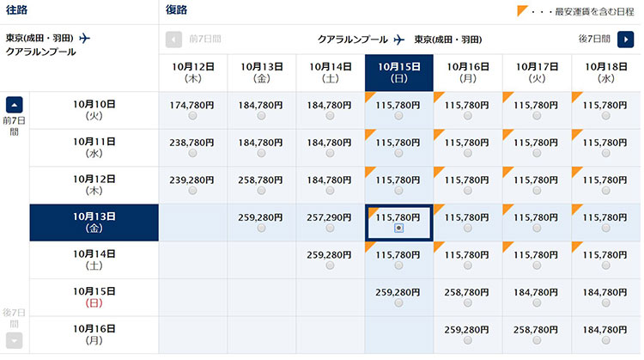This screenshot has width=644, height=360.
Task: Click 258,780円 fare for outbound 10月15日, return 10月16日
Action: (466, 292)
